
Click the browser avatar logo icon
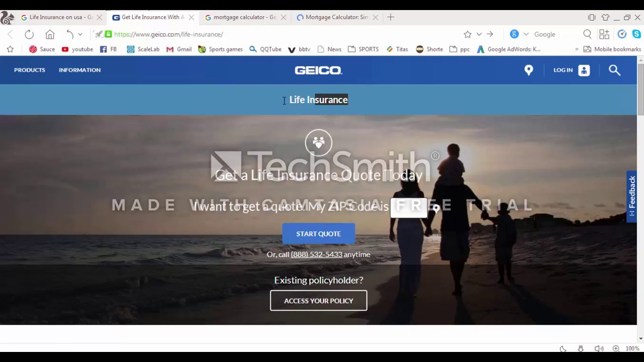[x=7, y=18]
